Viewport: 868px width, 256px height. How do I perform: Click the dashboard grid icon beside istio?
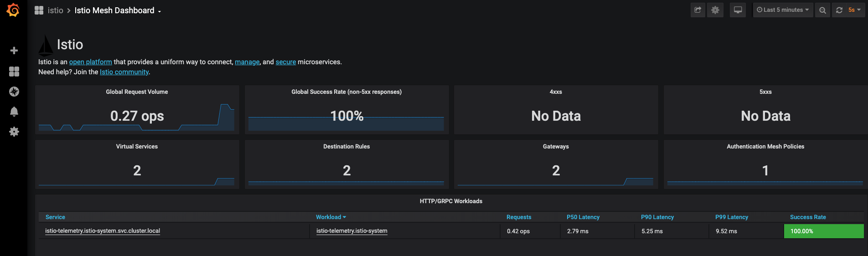point(39,10)
